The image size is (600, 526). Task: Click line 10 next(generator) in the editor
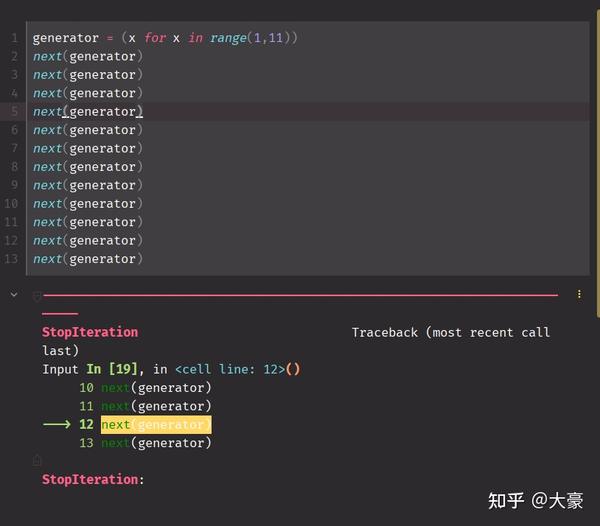tap(88, 204)
